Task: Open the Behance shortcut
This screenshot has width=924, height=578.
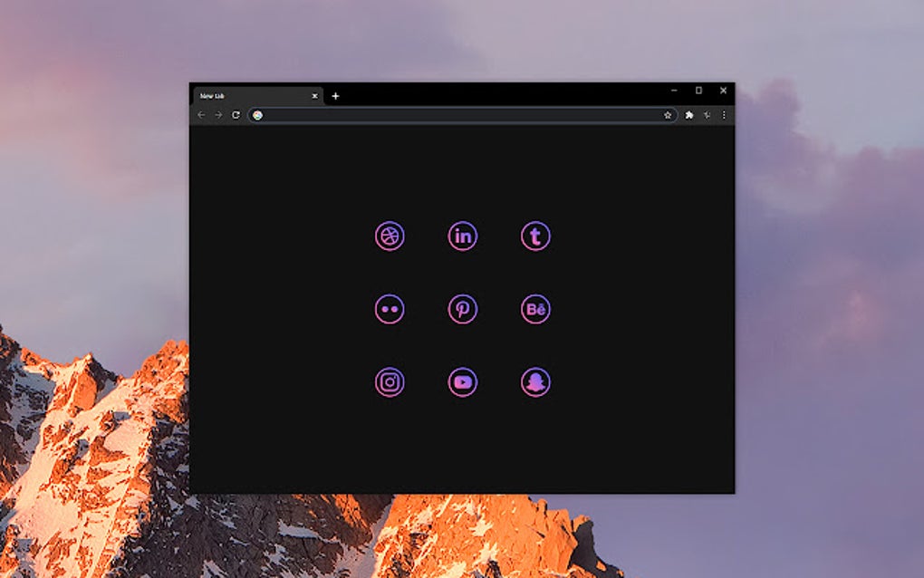Action: [x=535, y=309]
